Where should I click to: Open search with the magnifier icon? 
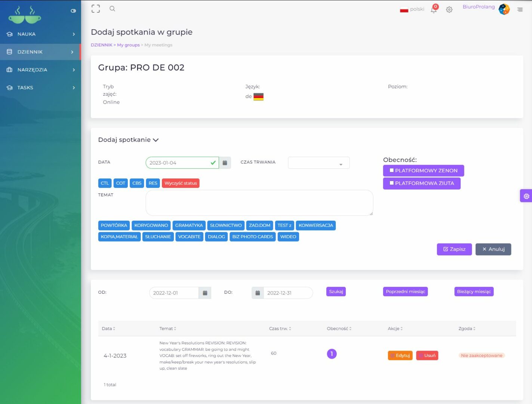112,9
